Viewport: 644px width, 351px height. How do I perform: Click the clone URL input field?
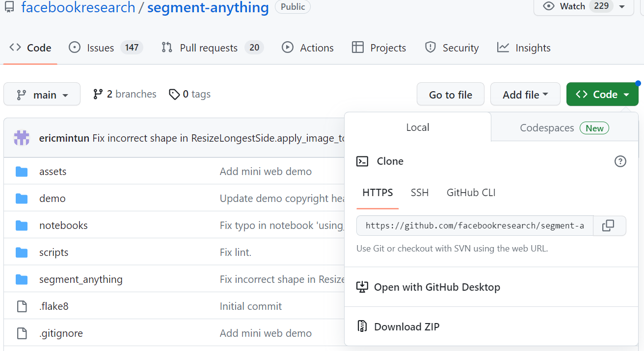coord(475,226)
